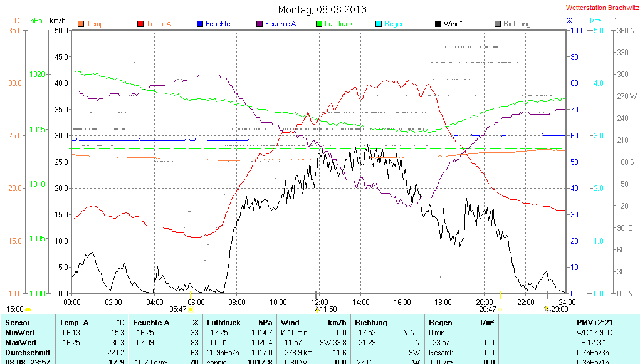This screenshot has height=364, width=640.
Task: Select the Richtung column header in table
Action: click(370, 322)
